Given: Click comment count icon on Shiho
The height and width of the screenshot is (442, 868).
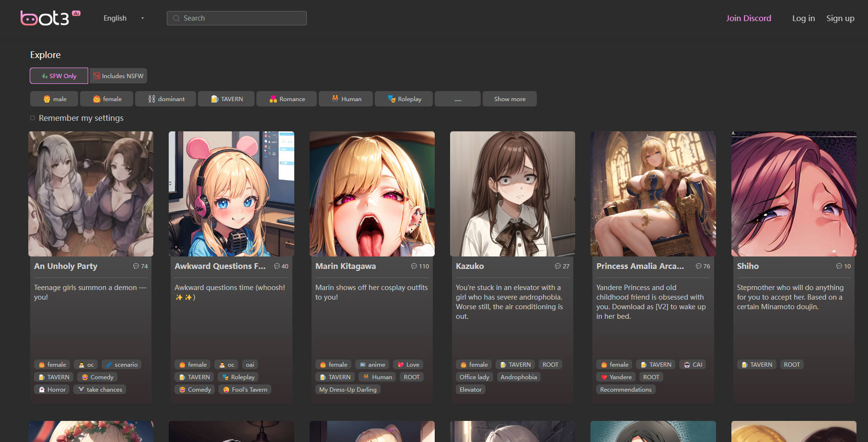Looking at the screenshot, I should coord(839,266).
